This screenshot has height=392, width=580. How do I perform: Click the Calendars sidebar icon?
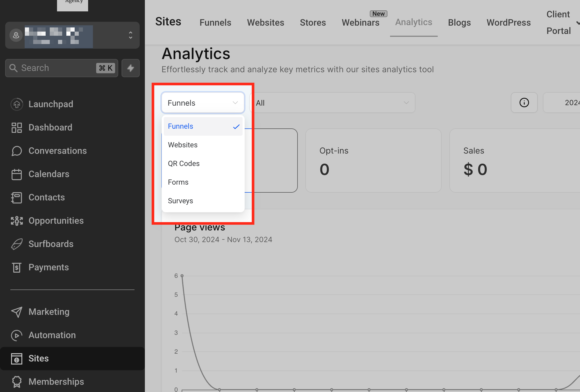pyautogui.click(x=17, y=174)
